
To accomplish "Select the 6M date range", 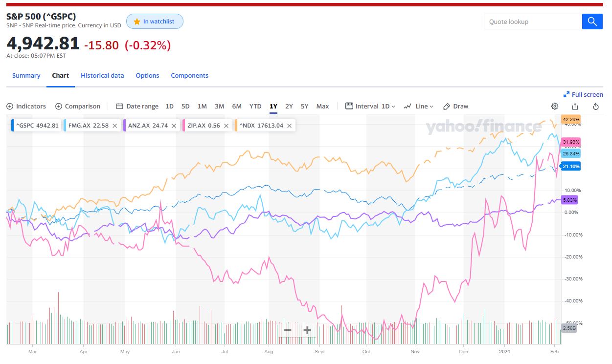I will tap(237, 107).
